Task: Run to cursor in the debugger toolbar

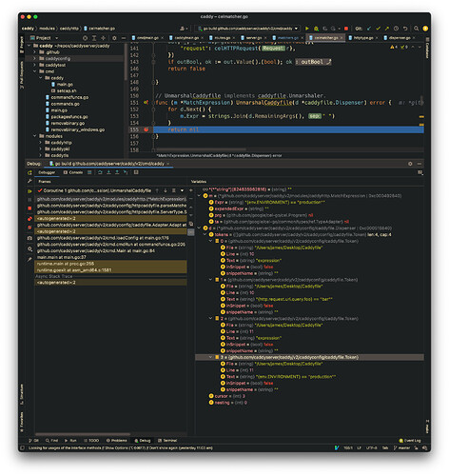Action: [126, 172]
